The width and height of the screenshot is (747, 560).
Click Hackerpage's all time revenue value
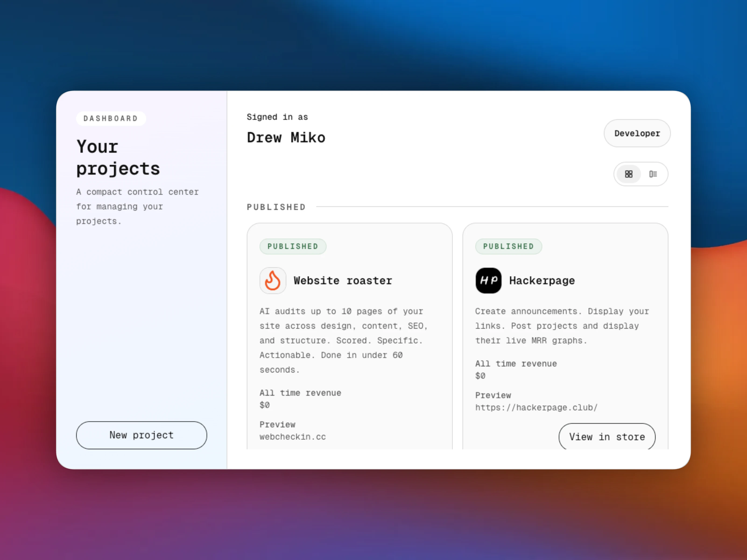[480, 376]
